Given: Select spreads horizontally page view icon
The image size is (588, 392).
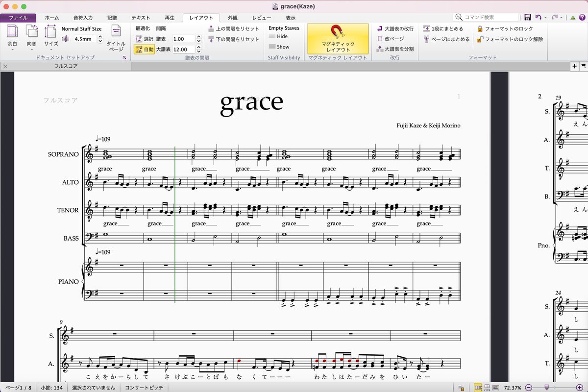Looking at the screenshot, I should (x=478, y=388).
